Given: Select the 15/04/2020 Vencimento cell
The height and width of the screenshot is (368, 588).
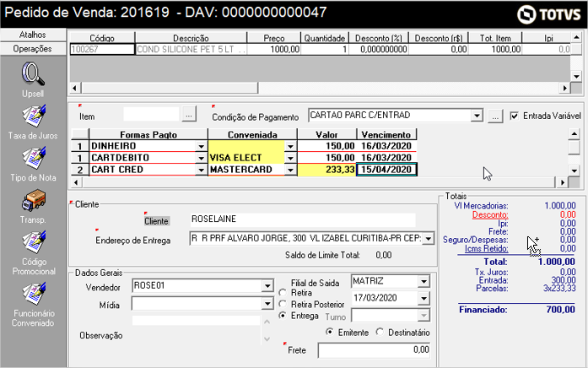Looking at the screenshot, I should click(386, 170).
